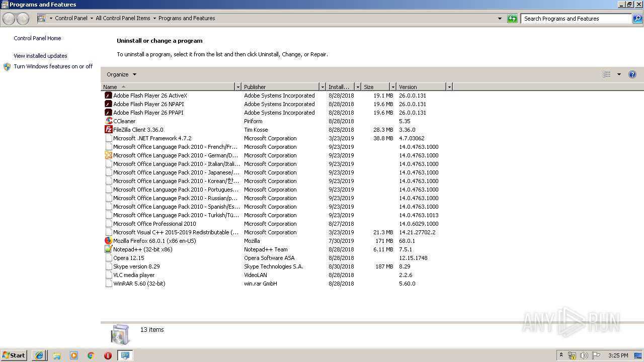Show hidden system tray icons
Viewport: 644px width, 362px height.
click(x=561, y=355)
